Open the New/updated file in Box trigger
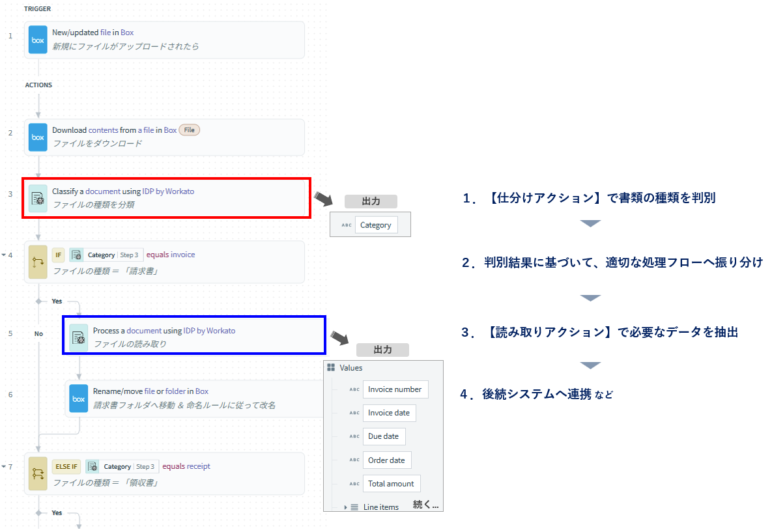772x532 pixels. point(164,40)
